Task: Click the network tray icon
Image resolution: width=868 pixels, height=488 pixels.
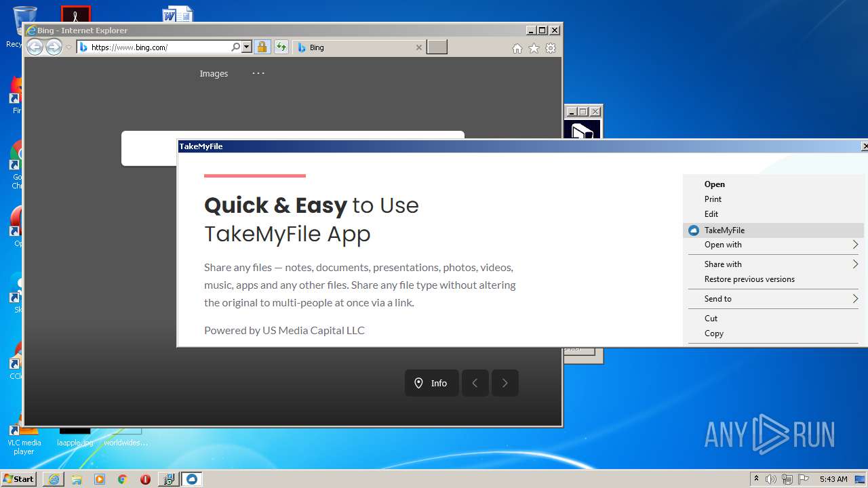Action: [x=787, y=479]
